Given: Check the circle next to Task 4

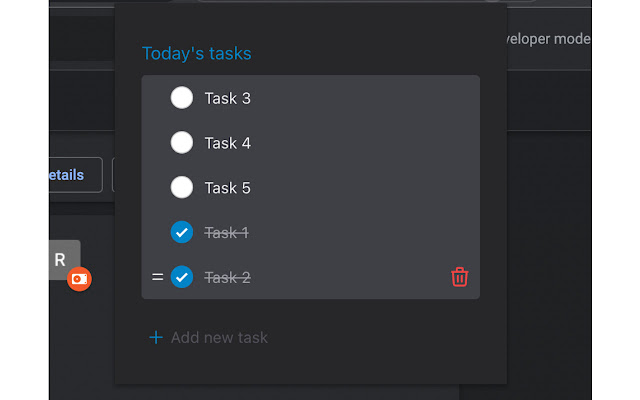Looking at the screenshot, I should coord(182,143).
